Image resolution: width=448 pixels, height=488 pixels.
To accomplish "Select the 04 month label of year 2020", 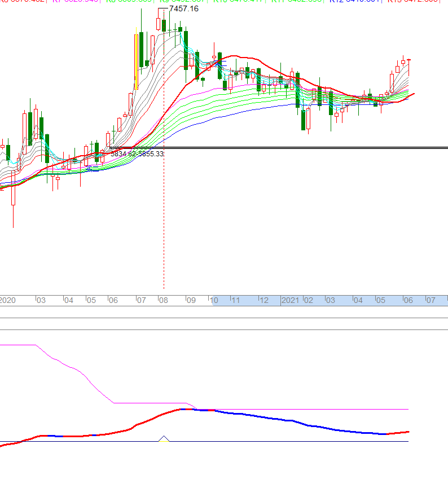I will tap(68, 300).
